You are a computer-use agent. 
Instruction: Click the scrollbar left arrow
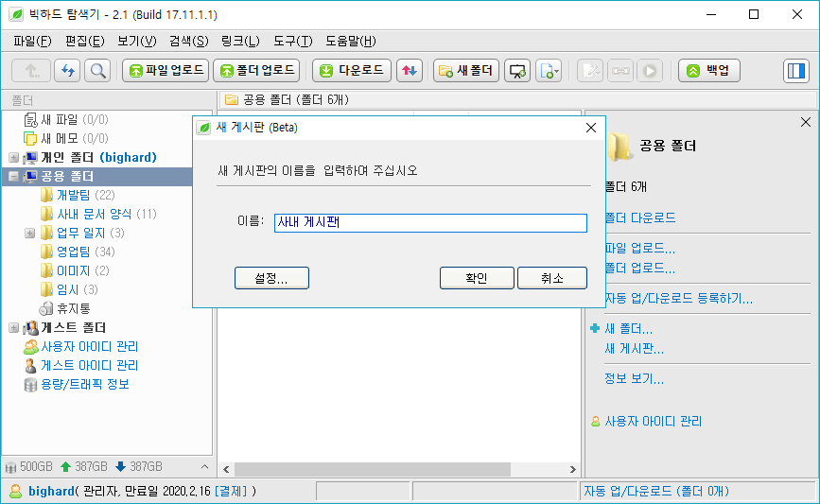tap(226, 470)
